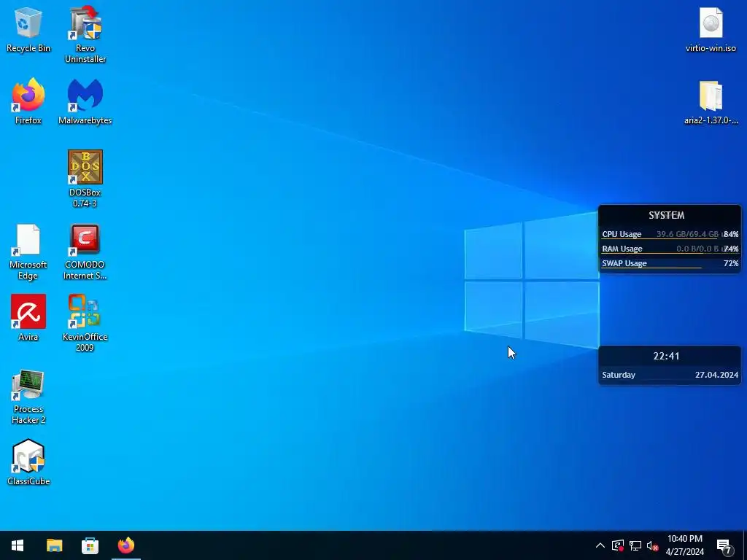Select the Firefox desktop shortcut

(x=28, y=101)
